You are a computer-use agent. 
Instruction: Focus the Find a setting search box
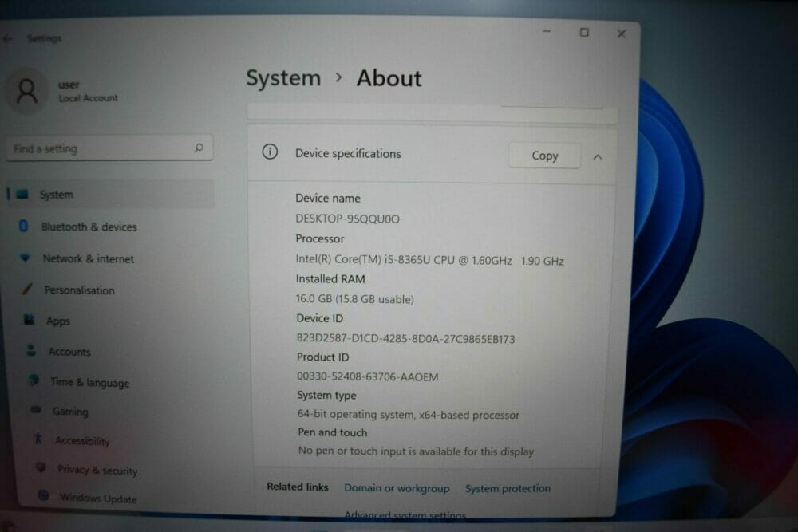click(109, 148)
